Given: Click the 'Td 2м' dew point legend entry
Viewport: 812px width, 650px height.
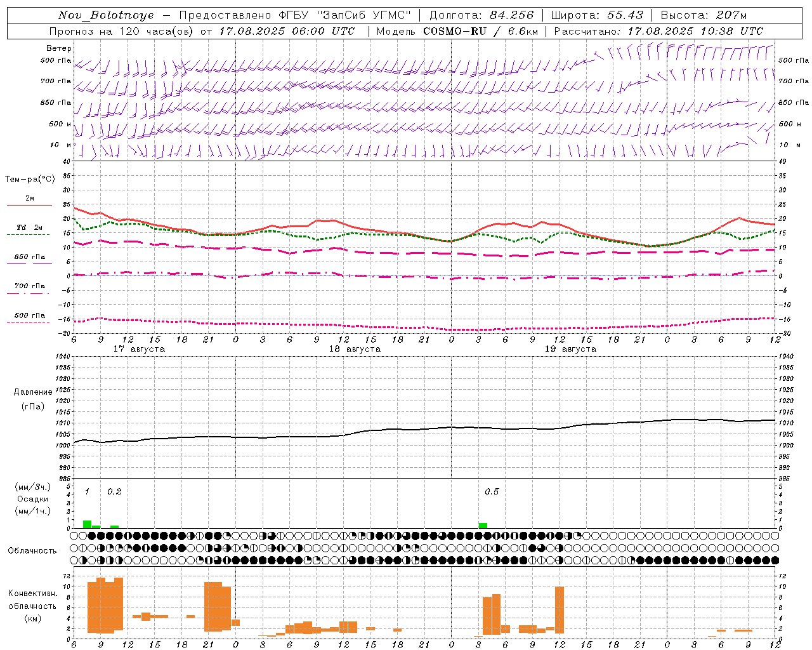Looking at the screenshot, I should point(30,227).
